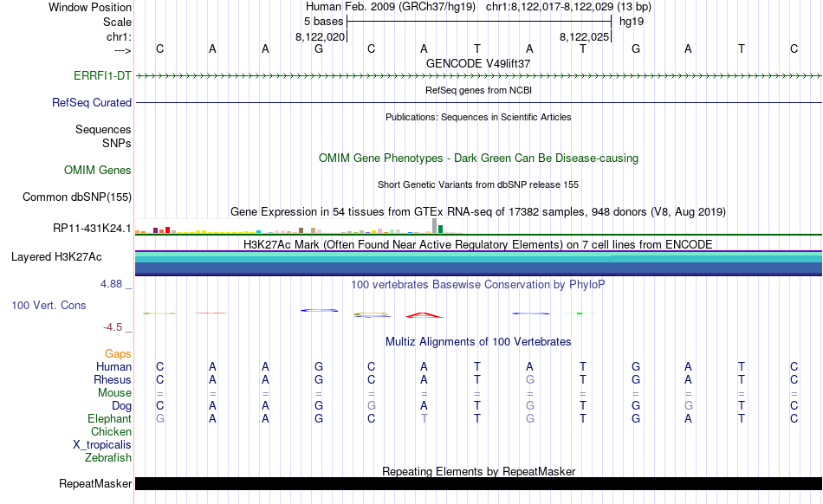Select the X_tropicalis species label

102,445
